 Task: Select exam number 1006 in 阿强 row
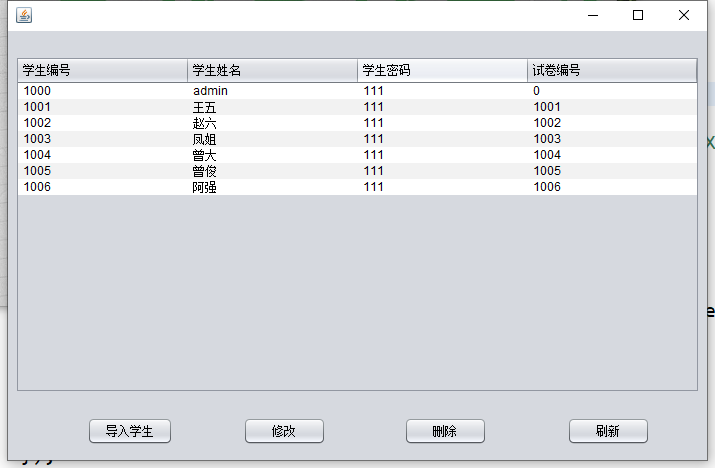[612, 187]
